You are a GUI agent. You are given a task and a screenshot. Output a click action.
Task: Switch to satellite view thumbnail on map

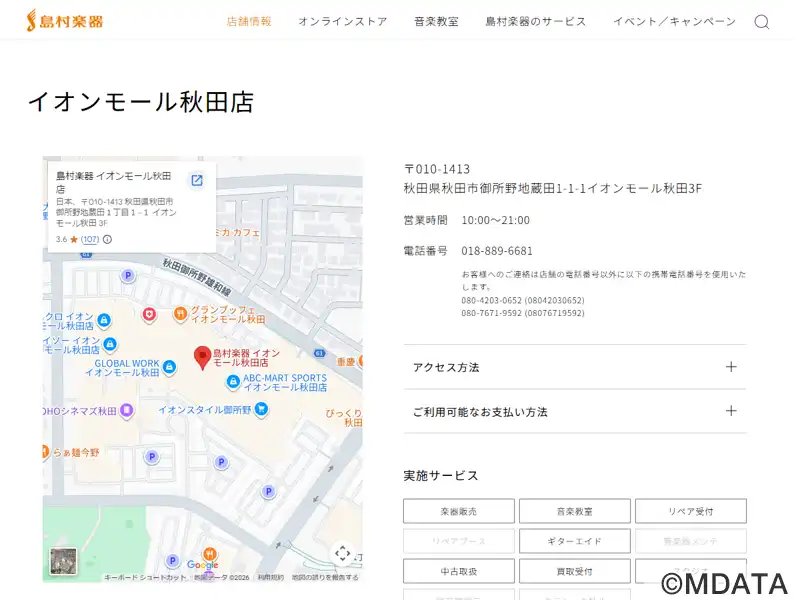63,561
